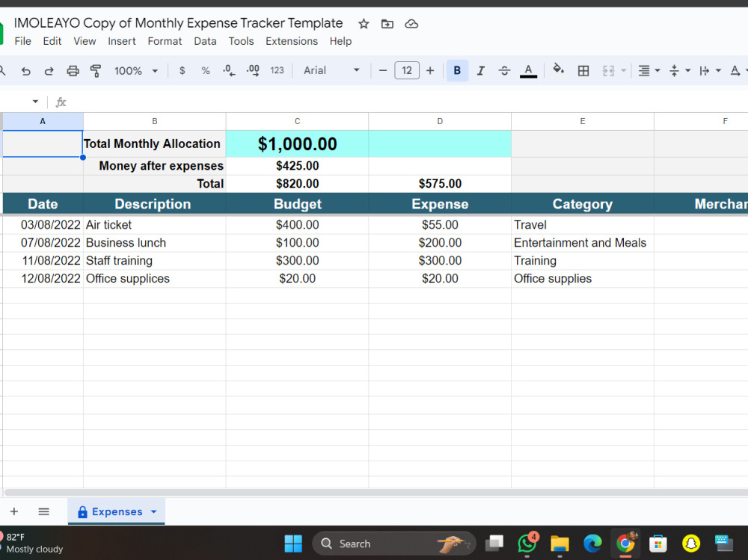Viewport: 748px width, 560px height.
Task: Open the fill color picker
Action: point(558,70)
